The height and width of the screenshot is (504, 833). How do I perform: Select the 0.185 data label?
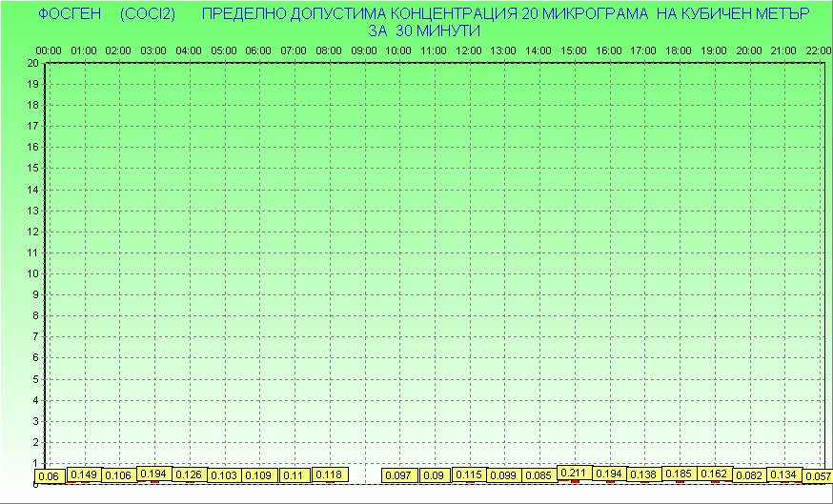tap(679, 474)
